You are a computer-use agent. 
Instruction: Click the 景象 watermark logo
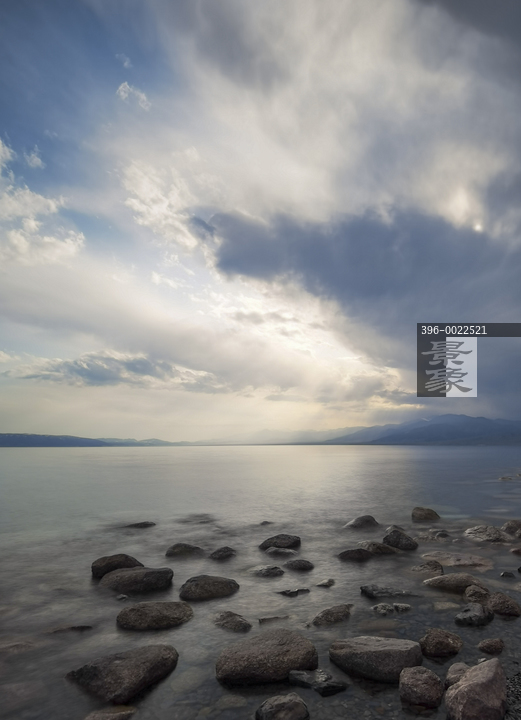[x=447, y=366]
